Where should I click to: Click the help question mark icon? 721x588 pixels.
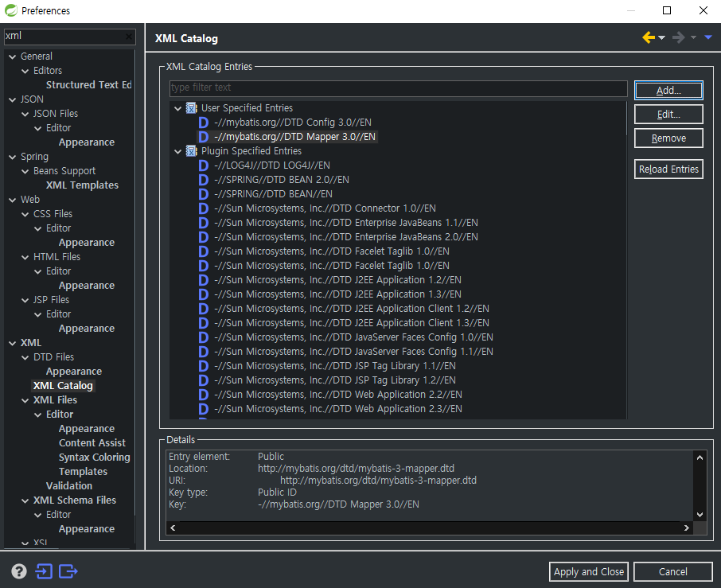19,571
